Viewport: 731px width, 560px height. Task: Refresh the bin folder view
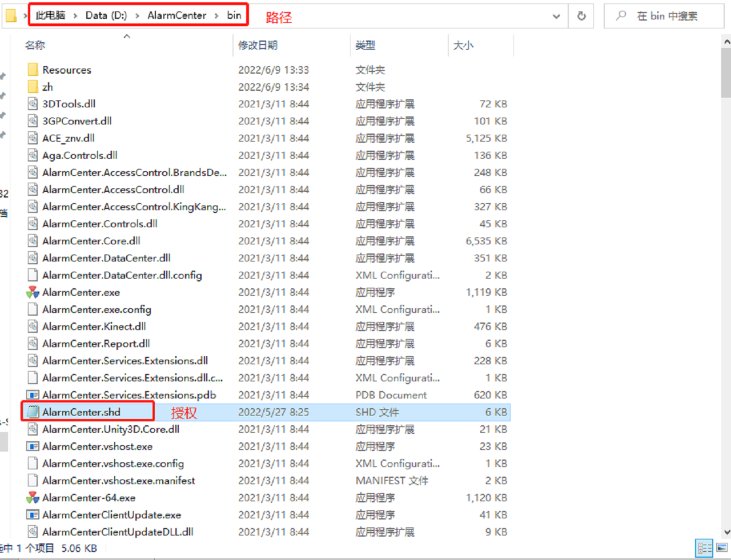581,16
